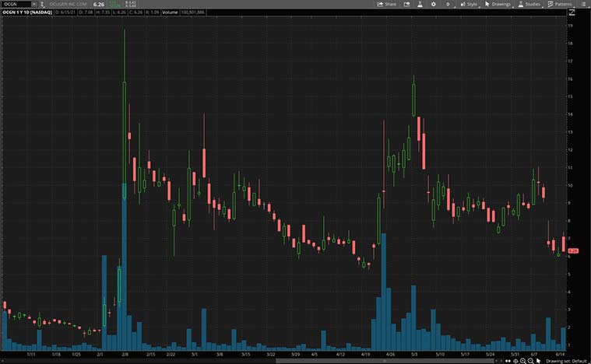Click the flask icon in the top toolbar
The height and width of the screenshot is (364, 591).
point(420,4)
